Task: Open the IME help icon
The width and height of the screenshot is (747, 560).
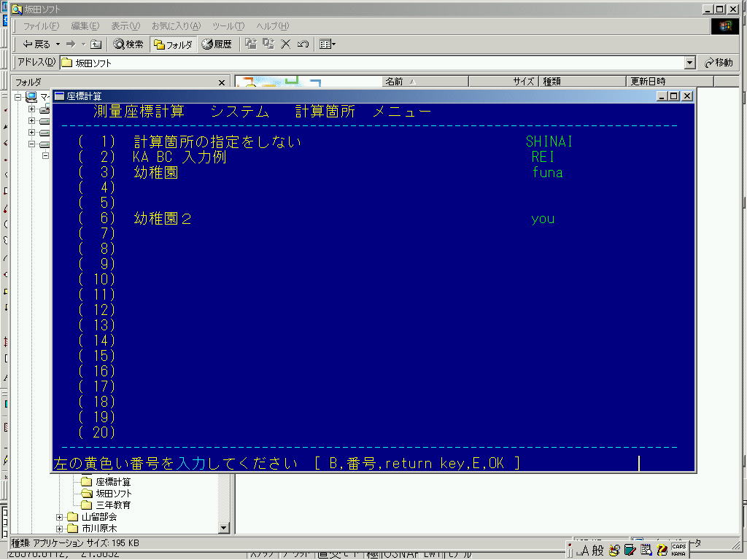Action: (662, 551)
